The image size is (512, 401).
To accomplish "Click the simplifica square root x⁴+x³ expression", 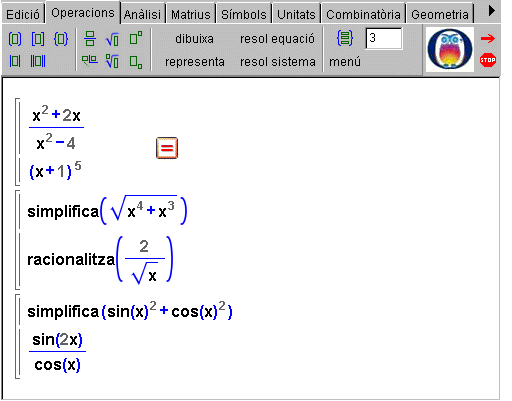I will [107, 211].
